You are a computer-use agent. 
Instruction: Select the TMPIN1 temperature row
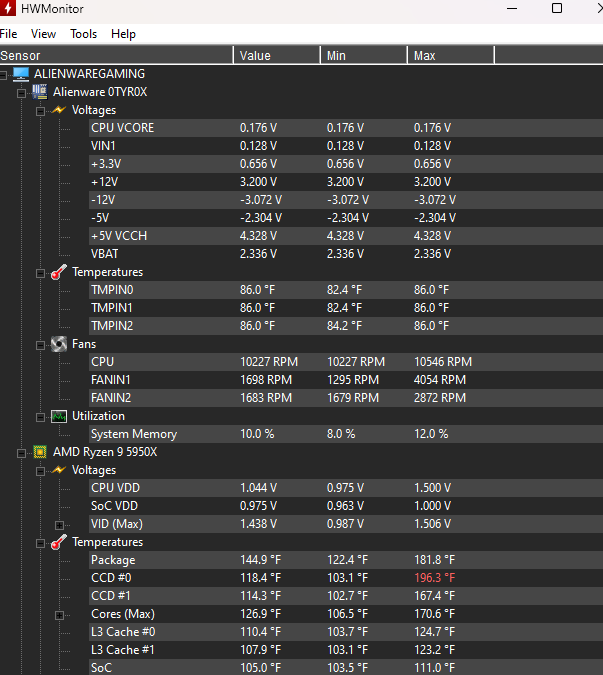click(x=346, y=308)
